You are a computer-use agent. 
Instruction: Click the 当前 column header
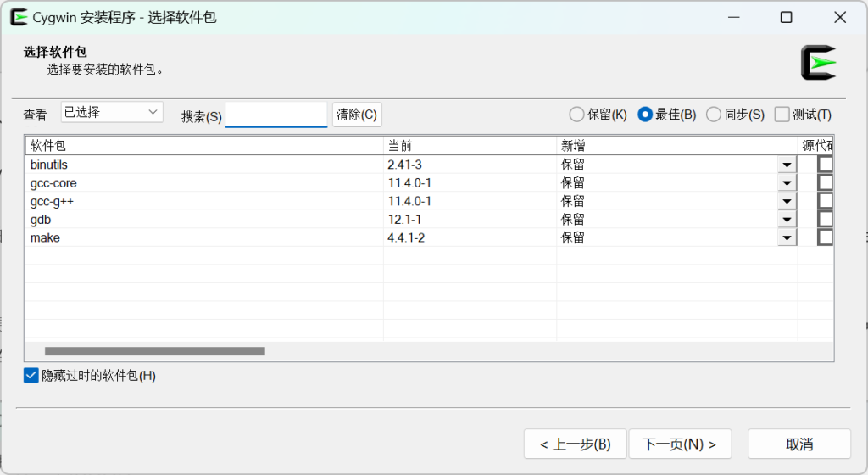470,146
